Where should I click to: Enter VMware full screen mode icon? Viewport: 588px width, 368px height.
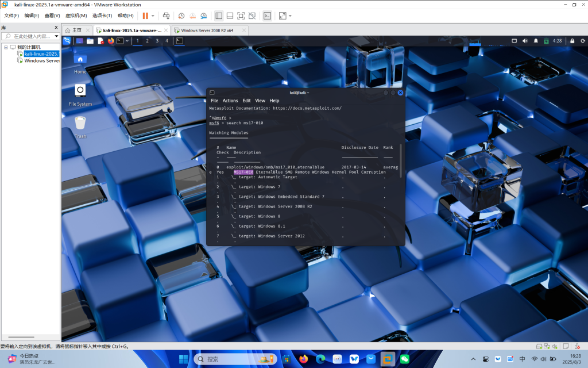241,16
